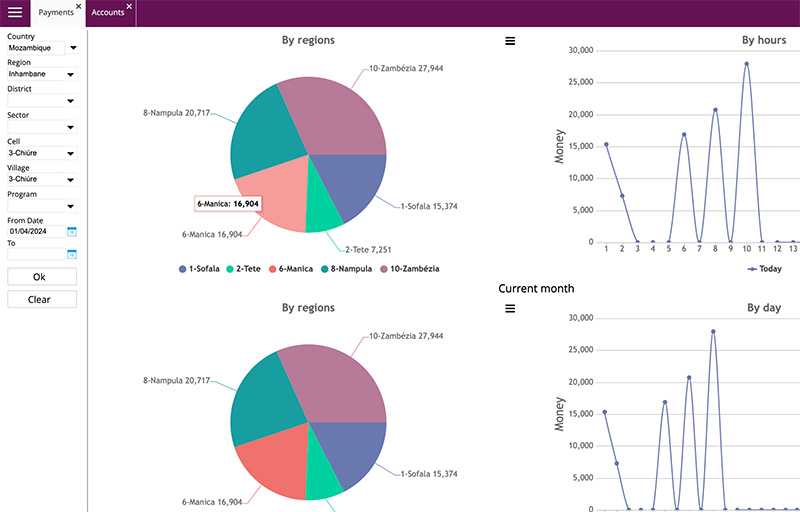Switch to the Payments tab
This screenshot has height=512, width=800.
[x=56, y=13]
